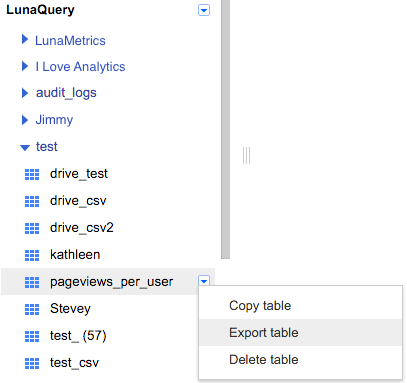Viewport: 407px width, 383px height.
Task: Click the drive_csv2 table grid icon
Action: click(x=32, y=228)
